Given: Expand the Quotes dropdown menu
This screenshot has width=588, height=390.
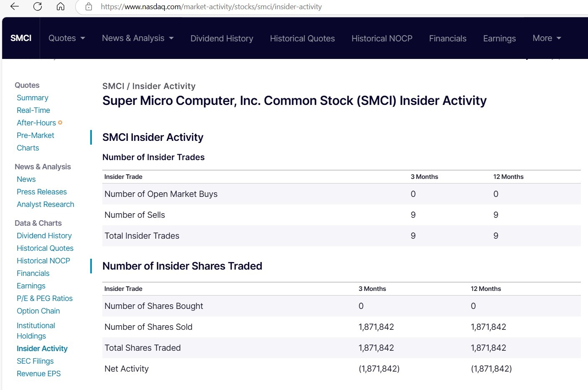Looking at the screenshot, I should pos(67,38).
